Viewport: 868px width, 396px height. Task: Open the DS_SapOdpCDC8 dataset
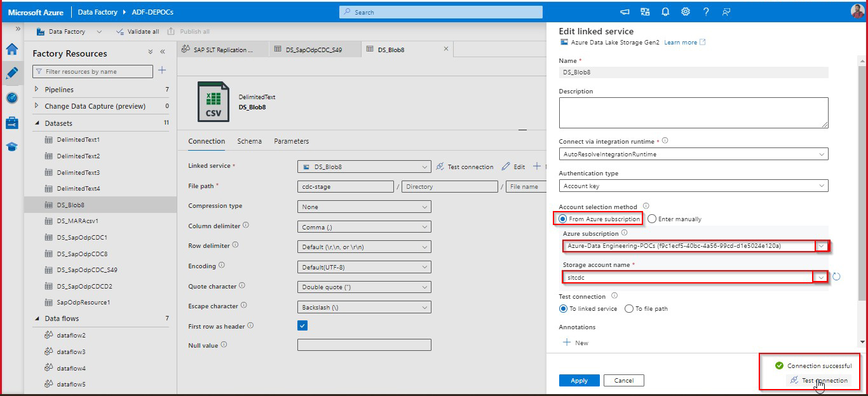pyautogui.click(x=81, y=254)
